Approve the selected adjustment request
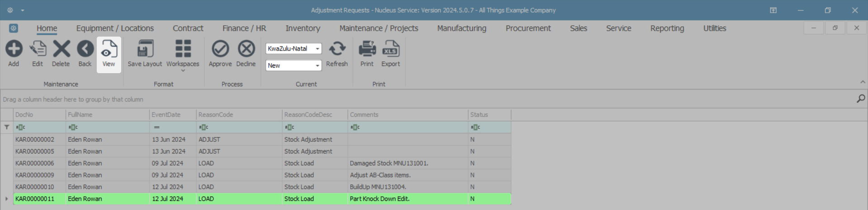Screen dimensions: 868x210 coord(220,49)
